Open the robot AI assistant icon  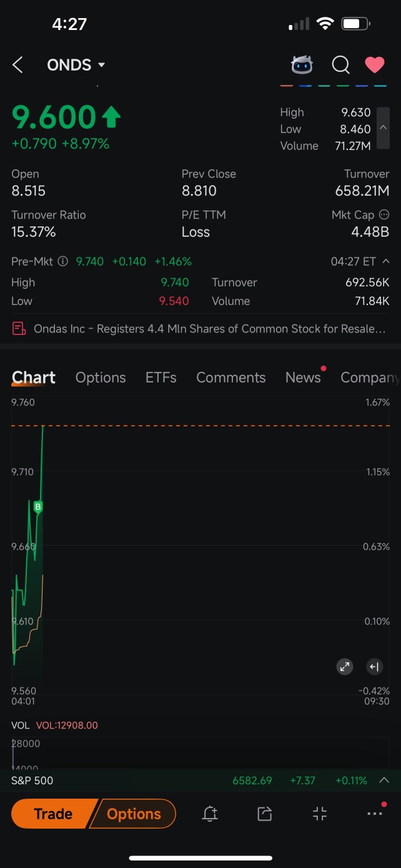(302, 65)
